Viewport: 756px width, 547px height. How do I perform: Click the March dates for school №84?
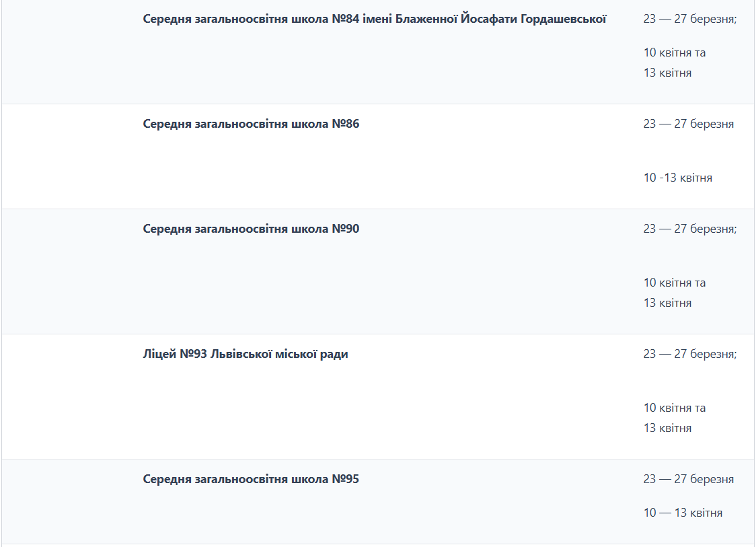[689, 19]
